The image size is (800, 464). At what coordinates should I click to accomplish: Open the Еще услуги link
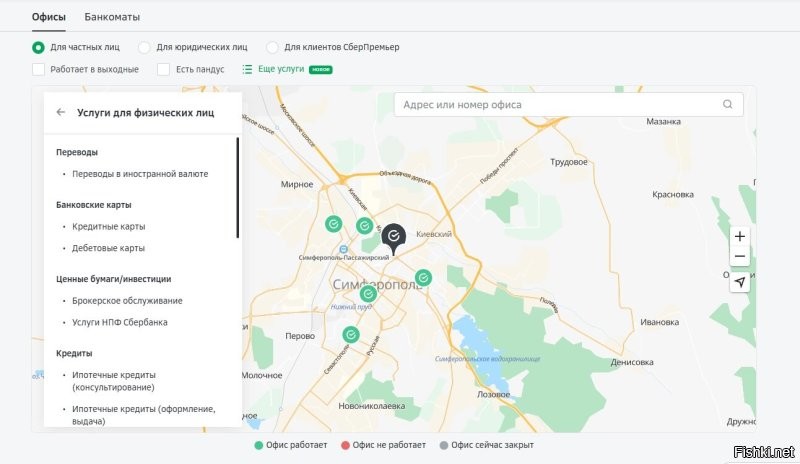(281, 69)
